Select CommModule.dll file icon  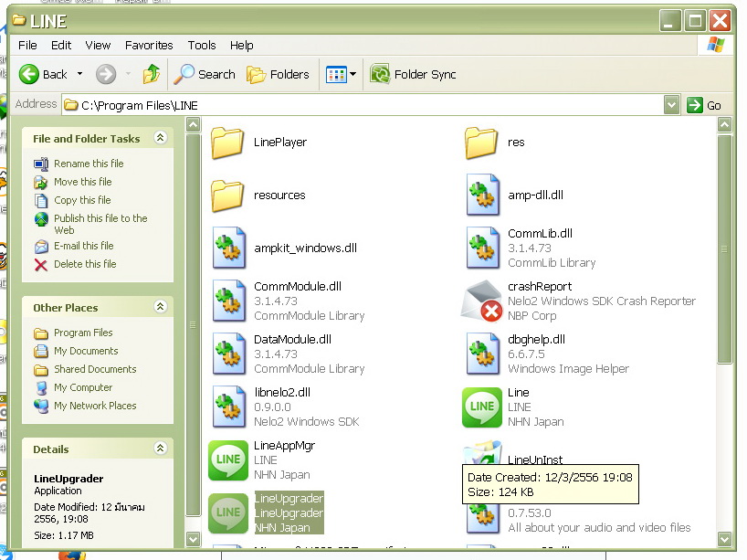[x=229, y=301]
